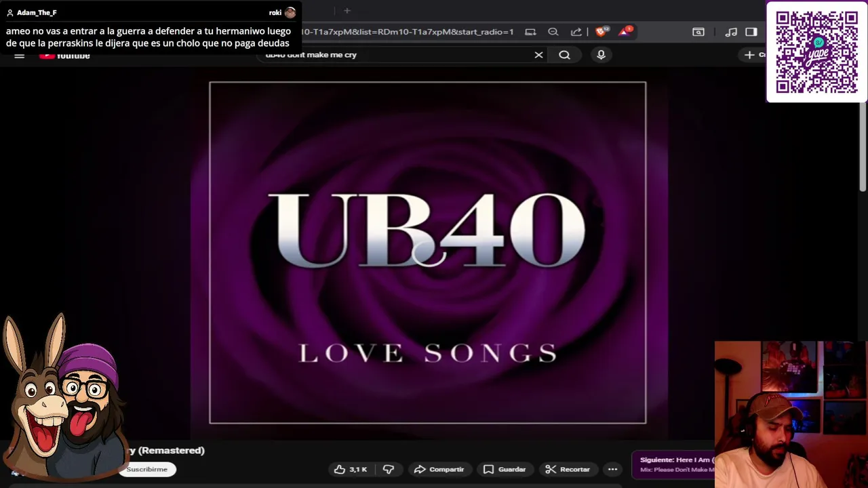Start voice search with the microphone icon
This screenshot has height=488, width=868.
pyautogui.click(x=601, y=55)
